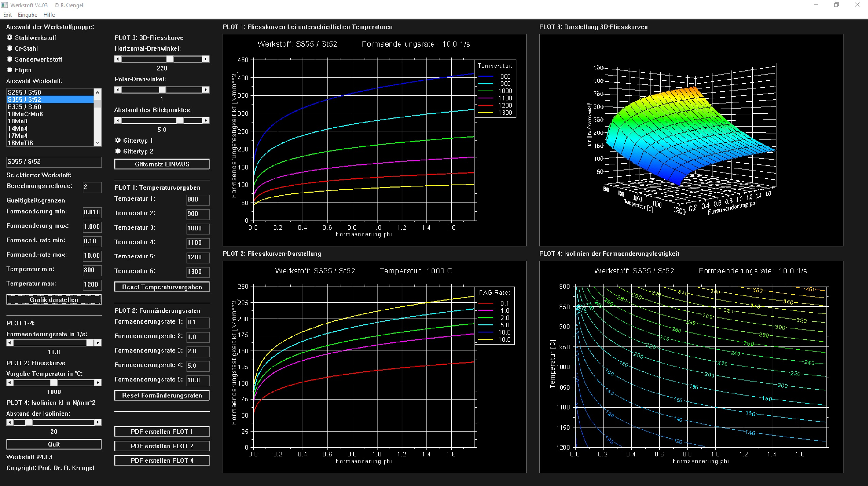The image size is (868, 486).
Task: Pick 10MnCrMo6 from Werkstoff list
Action: [x=25, y=114]
